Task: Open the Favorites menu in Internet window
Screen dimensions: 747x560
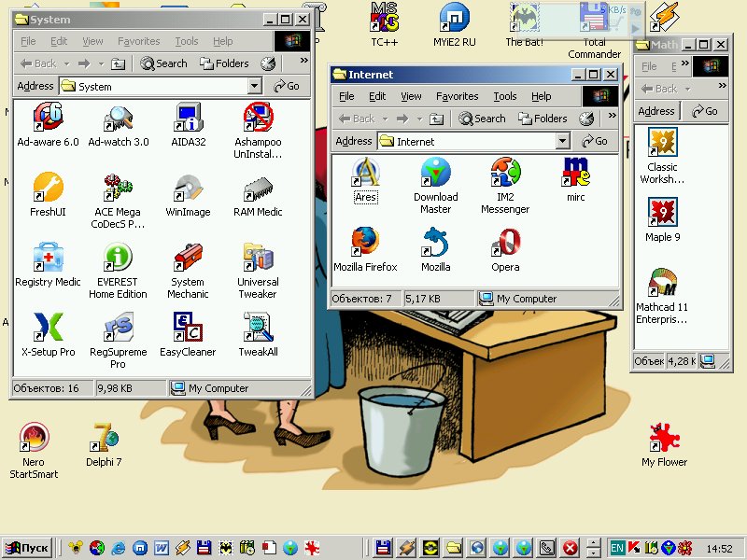Action: (457, 96)
